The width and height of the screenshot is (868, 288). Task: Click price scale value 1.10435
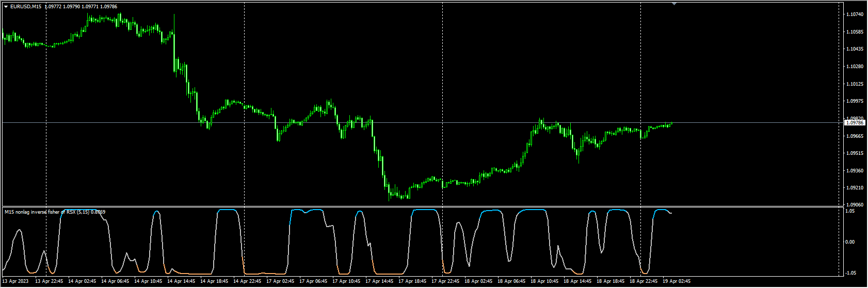point(855,49)
